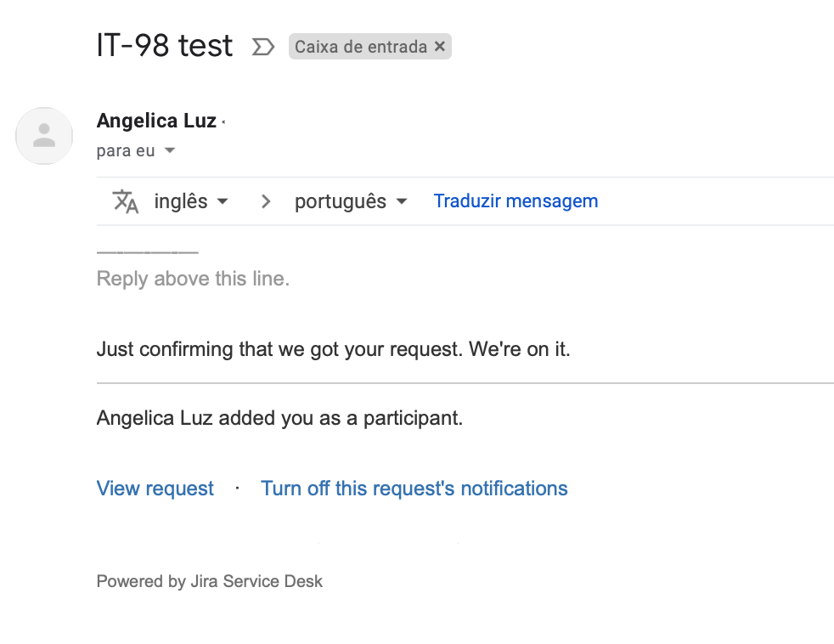Turn off this request's notifications

(414, 489)
